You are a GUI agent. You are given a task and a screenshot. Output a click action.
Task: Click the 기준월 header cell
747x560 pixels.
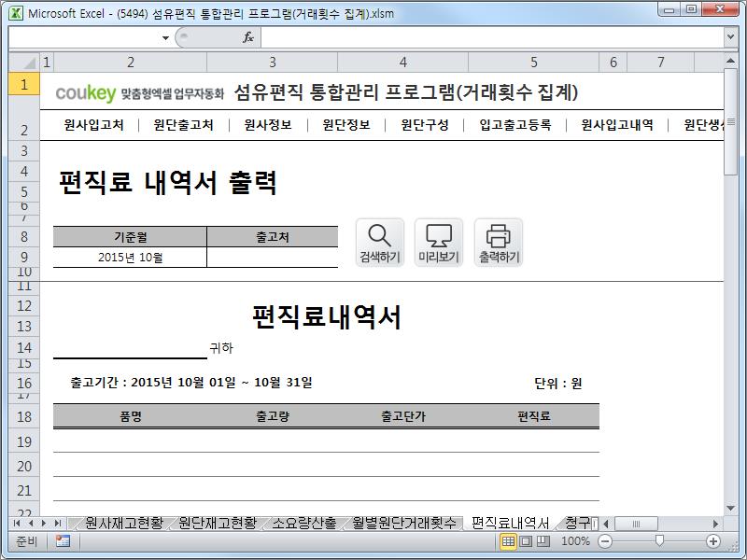pyautogui.click(x=130, y=237)
